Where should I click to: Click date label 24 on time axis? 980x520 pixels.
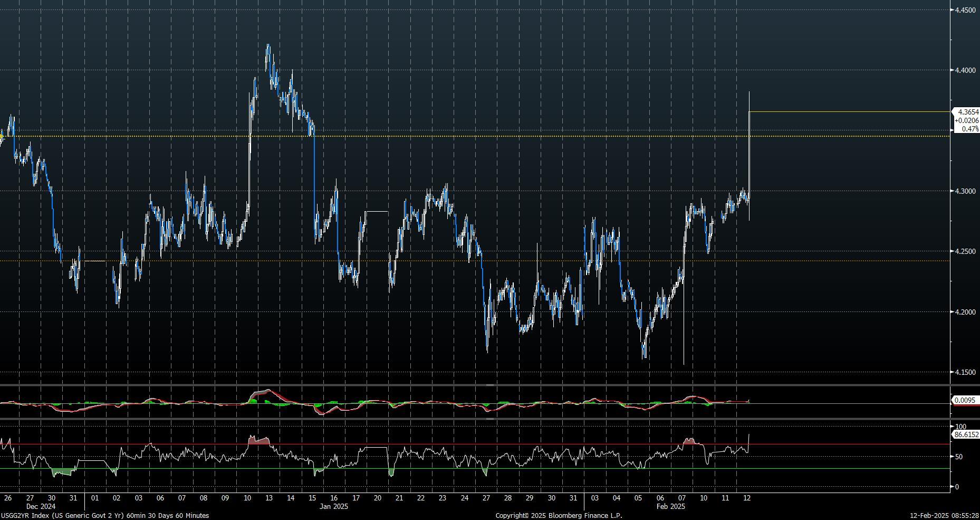coord(465,498)
